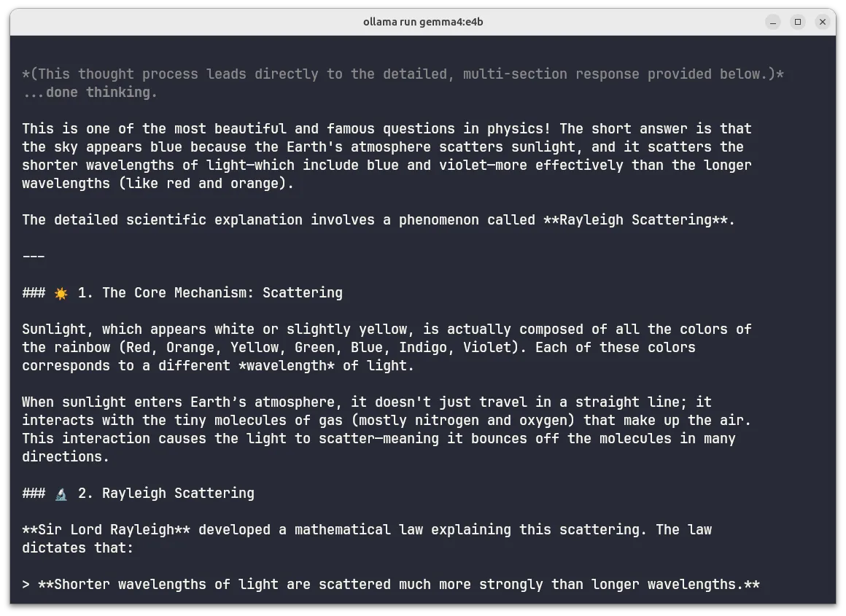Maximize the ollama terminal window

798,22
